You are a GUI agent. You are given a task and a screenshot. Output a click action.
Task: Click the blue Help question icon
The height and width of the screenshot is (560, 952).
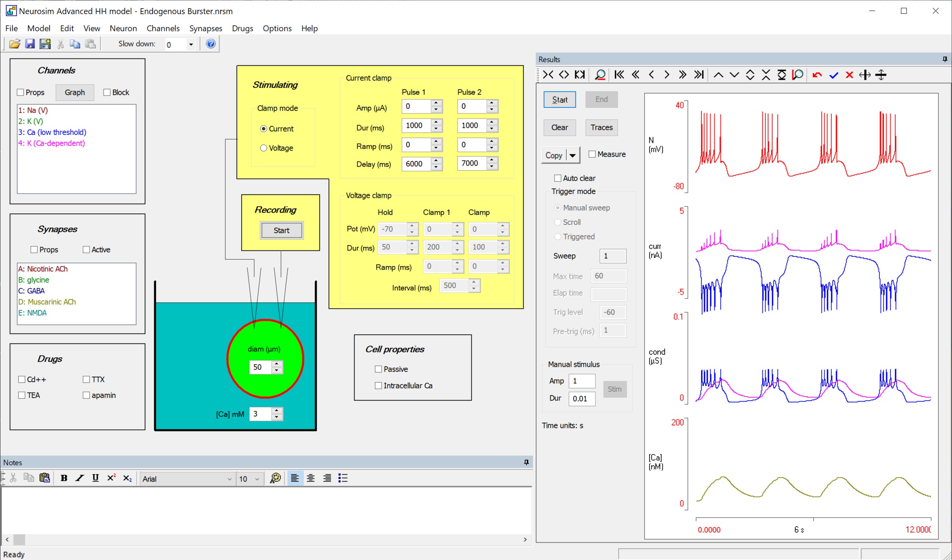coord(211,44)
